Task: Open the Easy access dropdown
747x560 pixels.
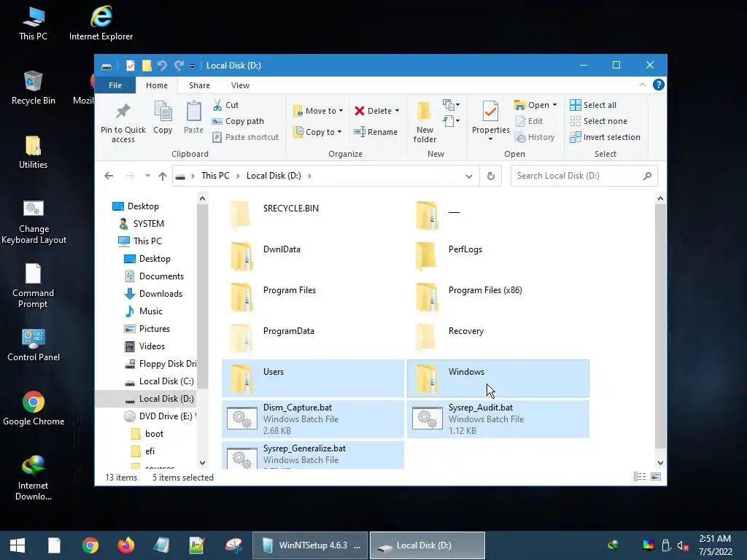Action: (451, 121)
